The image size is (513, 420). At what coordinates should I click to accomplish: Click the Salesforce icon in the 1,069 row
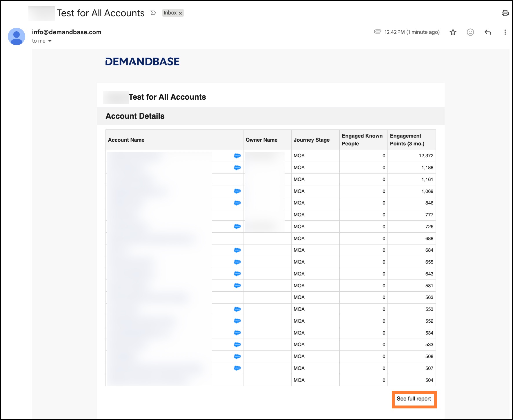pos(237,191)
